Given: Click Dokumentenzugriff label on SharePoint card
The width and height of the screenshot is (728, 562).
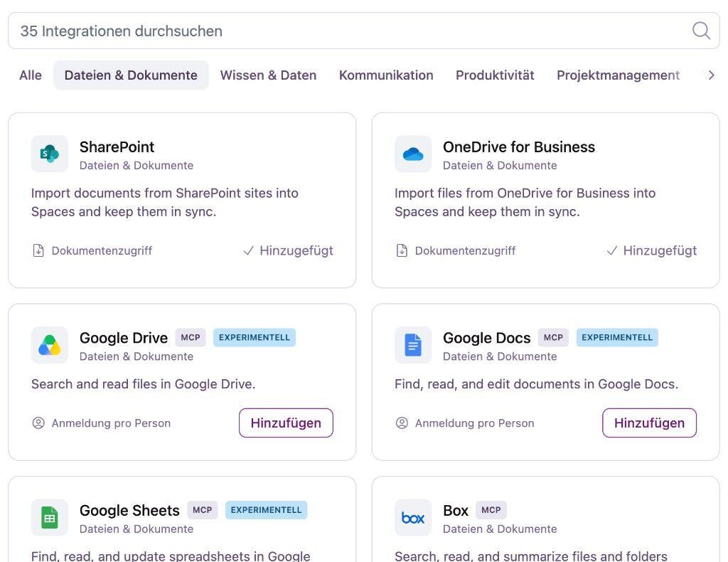Looking at the screenshot, I should (102, 251).
